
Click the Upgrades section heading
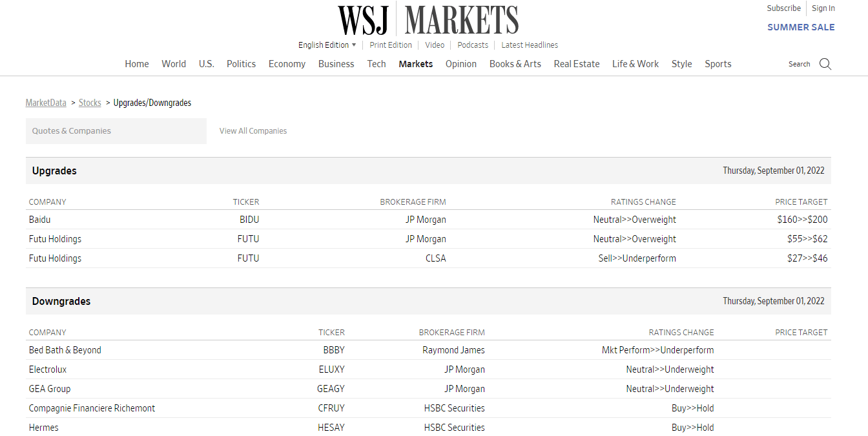[54, 171]
